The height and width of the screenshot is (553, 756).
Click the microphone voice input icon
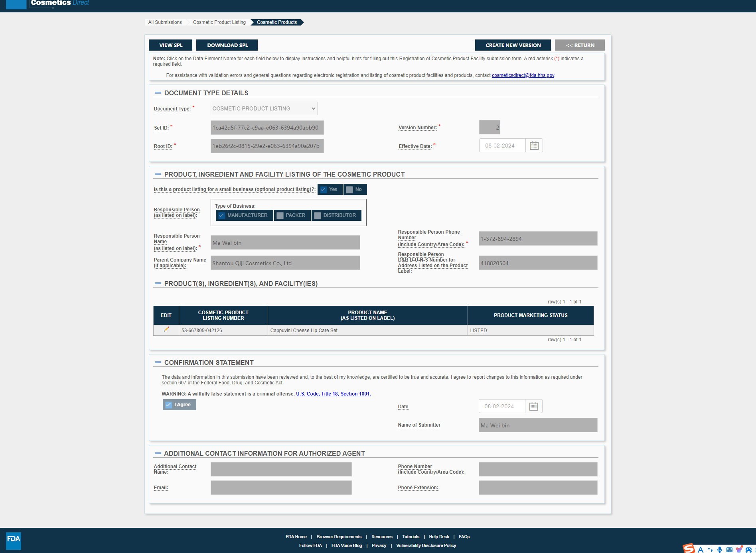[x=719, y=550]
